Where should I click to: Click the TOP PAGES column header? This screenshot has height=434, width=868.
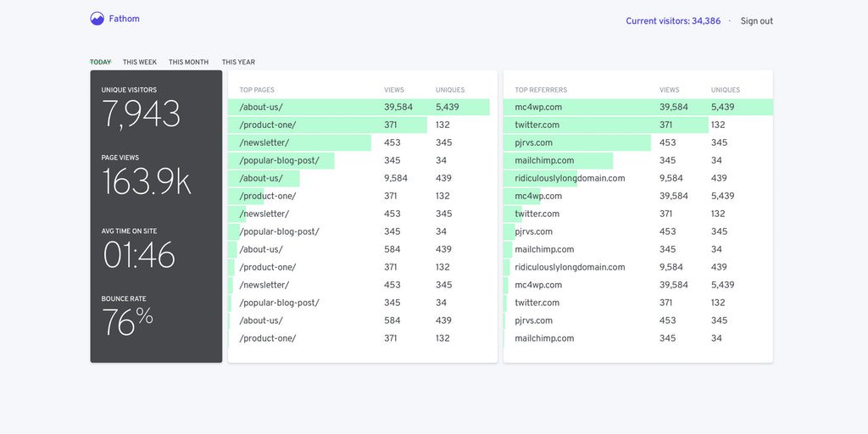(257, 90)
